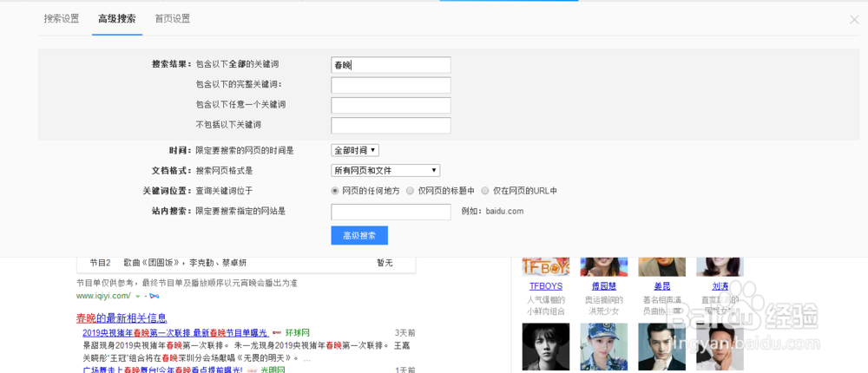868x373 pixels.
Task: Open the www.iqiyi.com result URL
Action: click(x=103, y=296)
